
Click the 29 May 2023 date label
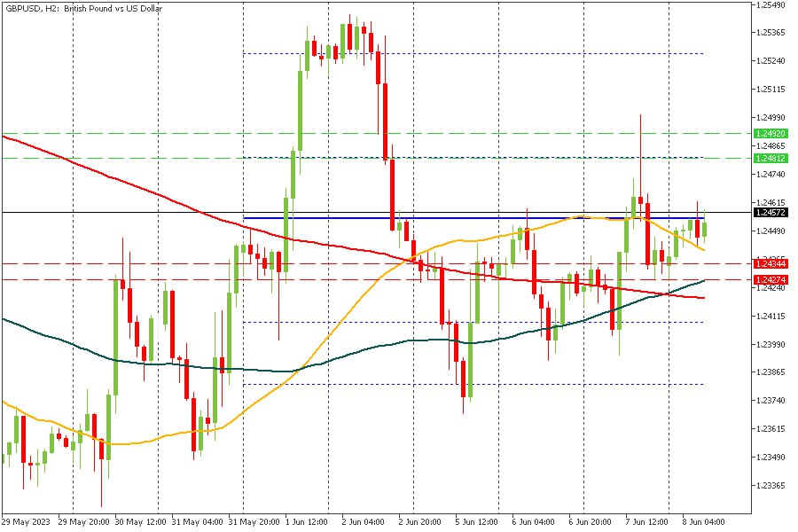(x=26, y=522)
